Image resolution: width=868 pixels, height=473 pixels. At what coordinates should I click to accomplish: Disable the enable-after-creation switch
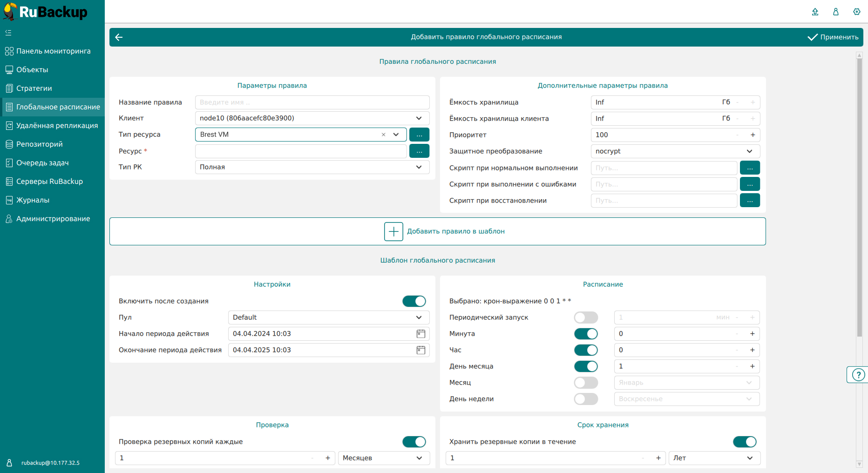tap(414, 301)
